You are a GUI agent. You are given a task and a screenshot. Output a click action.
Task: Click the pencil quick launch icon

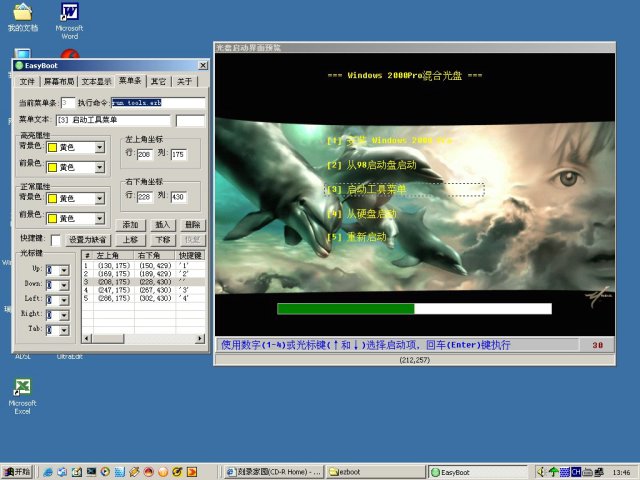[134, 472]
